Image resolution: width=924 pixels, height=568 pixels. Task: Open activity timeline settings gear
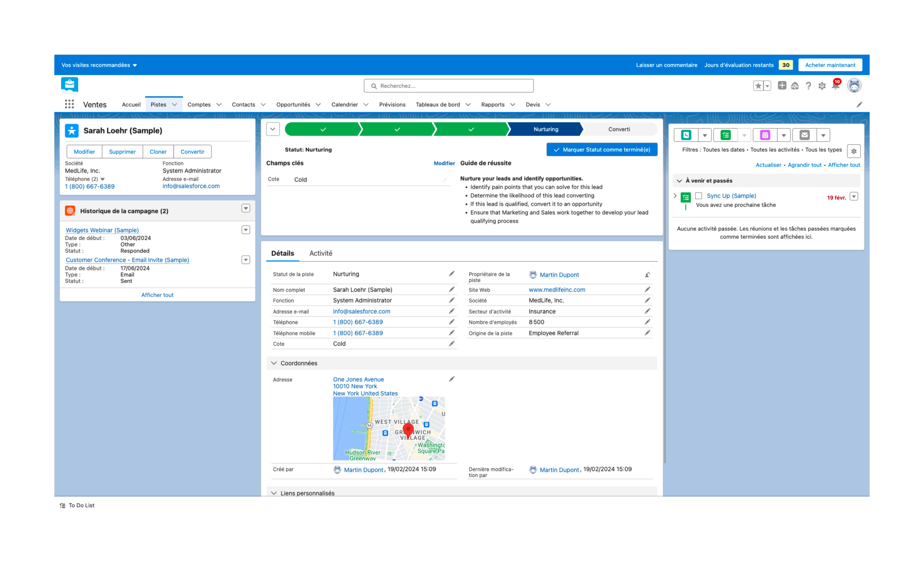[x=854, y=151]
